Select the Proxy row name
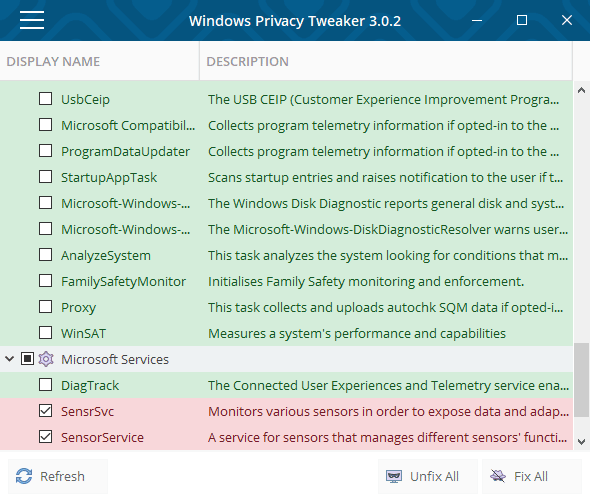This screenshot has height=501, width=590. click(79, 308)
